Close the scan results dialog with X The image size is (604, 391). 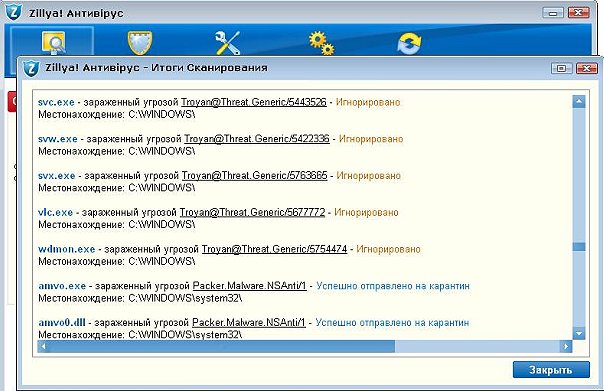(x=586, y=69)
